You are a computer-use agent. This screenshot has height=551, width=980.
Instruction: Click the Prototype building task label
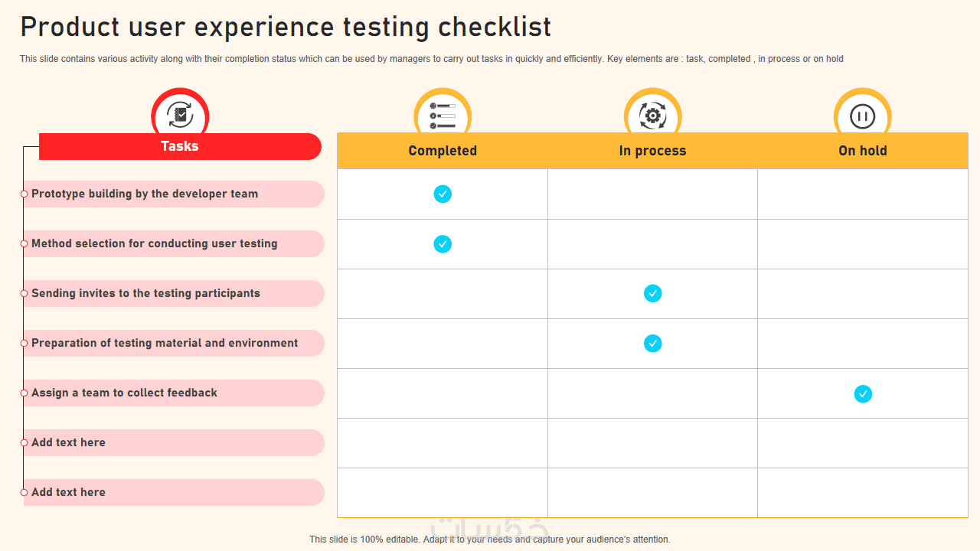point(145,194)
